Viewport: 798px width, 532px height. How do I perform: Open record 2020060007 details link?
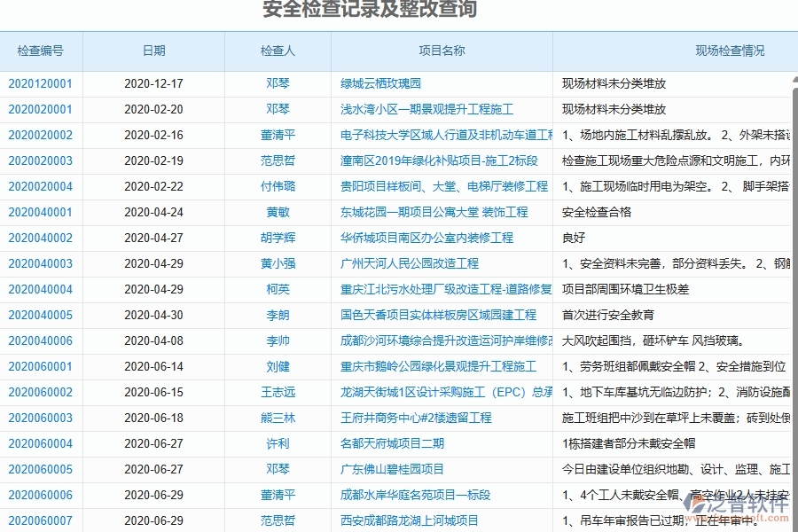point(41,520)
